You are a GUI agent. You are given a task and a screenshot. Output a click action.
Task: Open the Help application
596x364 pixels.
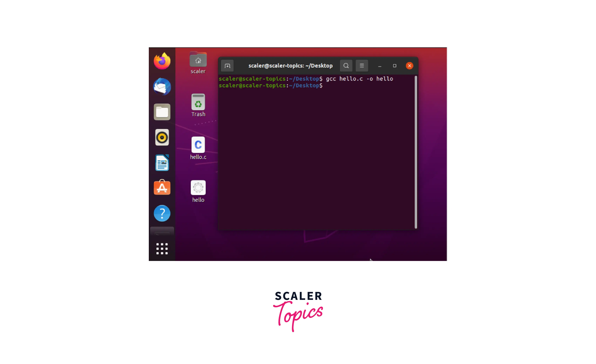pyautogui.click(x=162, y=214)
